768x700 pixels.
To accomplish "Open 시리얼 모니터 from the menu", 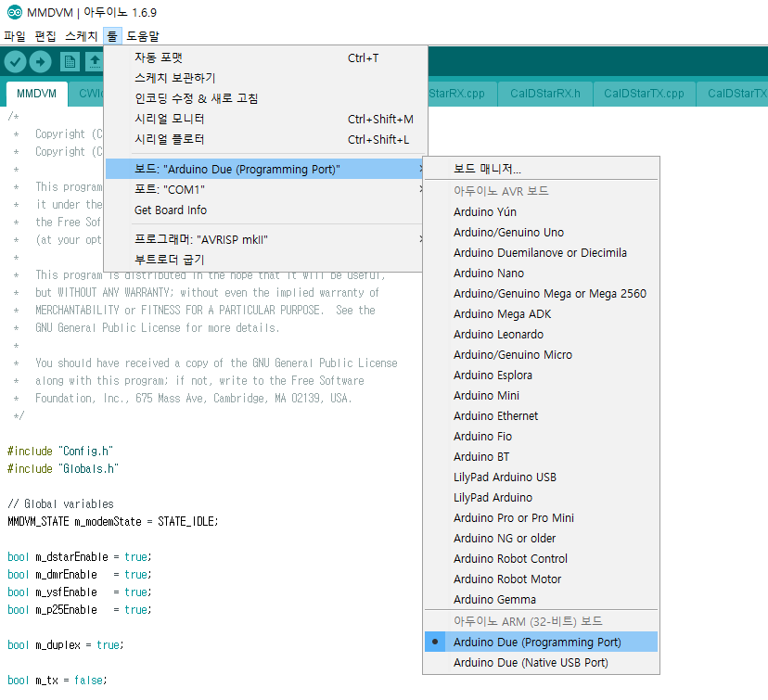I will [x=265, y=119].
